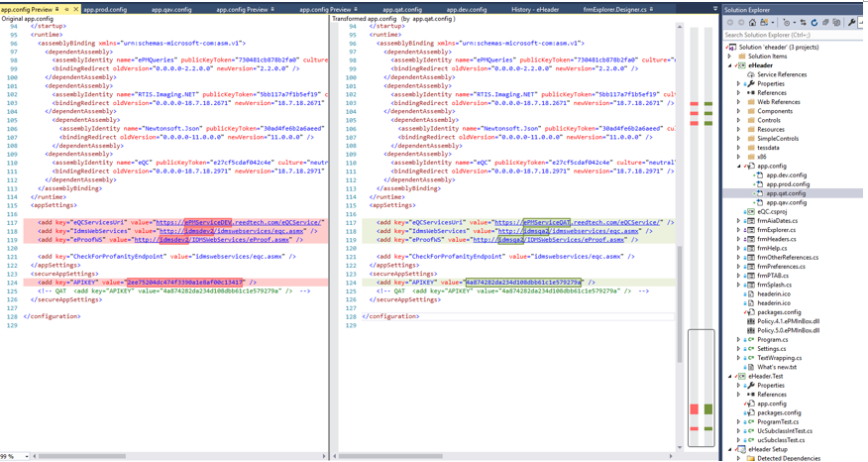Collapse the app.config node under eHeader
Screen dimensions: 868x462
click(x=738, y=166)
